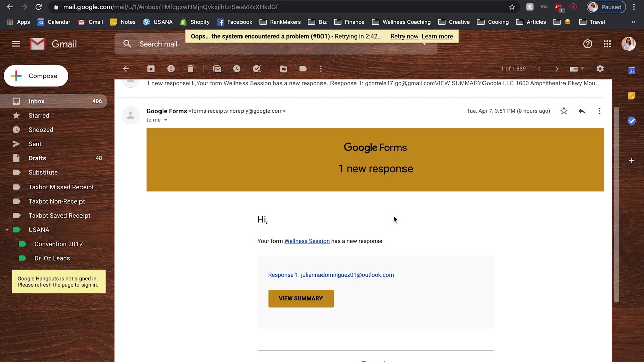Report this email as spam
The width and height of the screenshot is (644, 362).
[171, 69]
